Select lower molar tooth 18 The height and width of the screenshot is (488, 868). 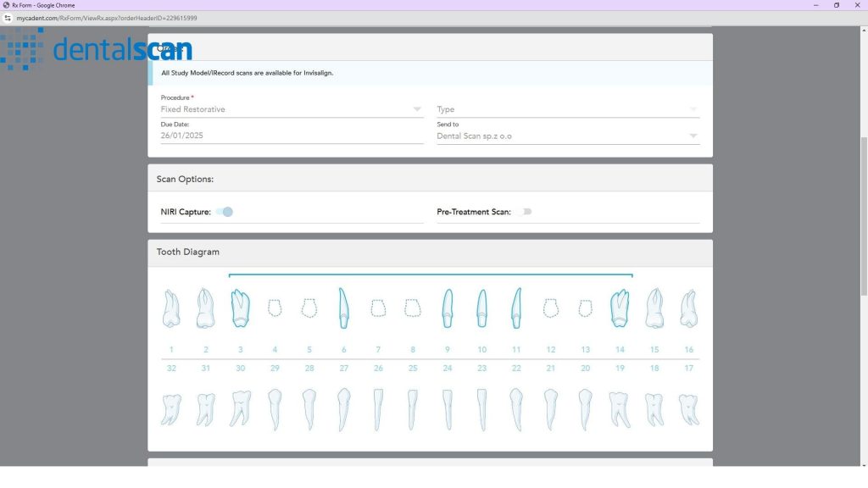[x=654, y=409]
